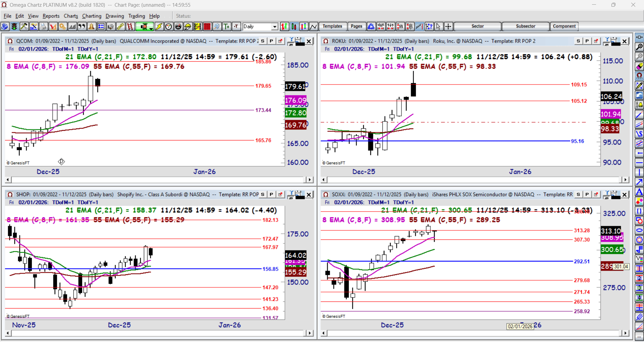
Task: Click the Component button
Action: coord(564,26)
